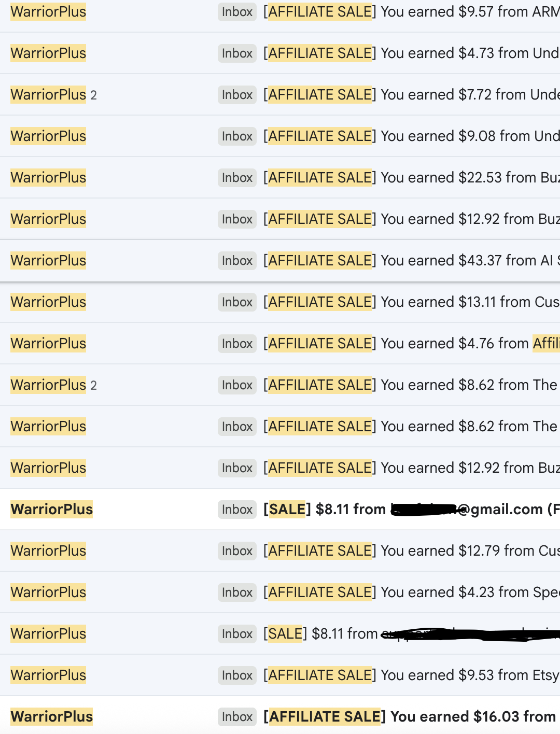View the $12.79 affiliate sale email
This screenshot has width=560, height=734.
click(x=410, y=550)
